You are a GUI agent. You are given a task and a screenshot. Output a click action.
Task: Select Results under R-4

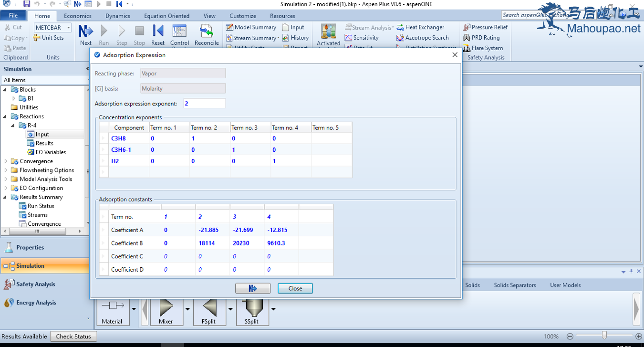click(44, 143)
